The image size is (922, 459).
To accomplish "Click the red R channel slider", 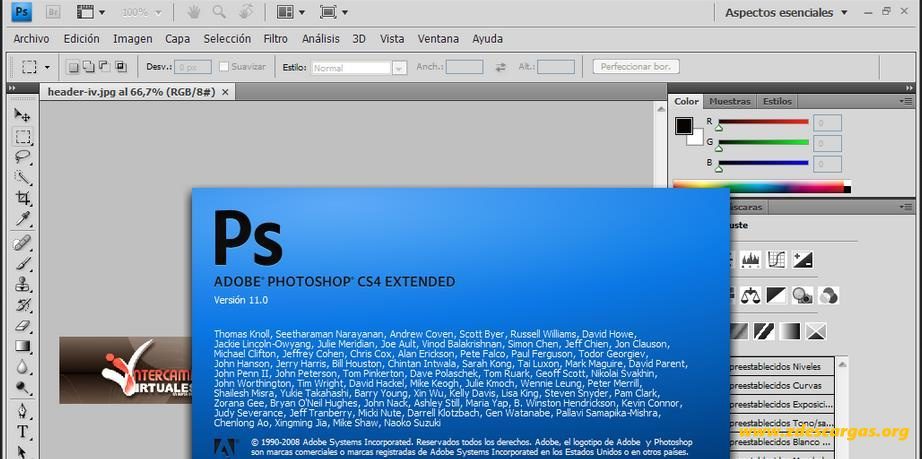I will coord(763,122).
